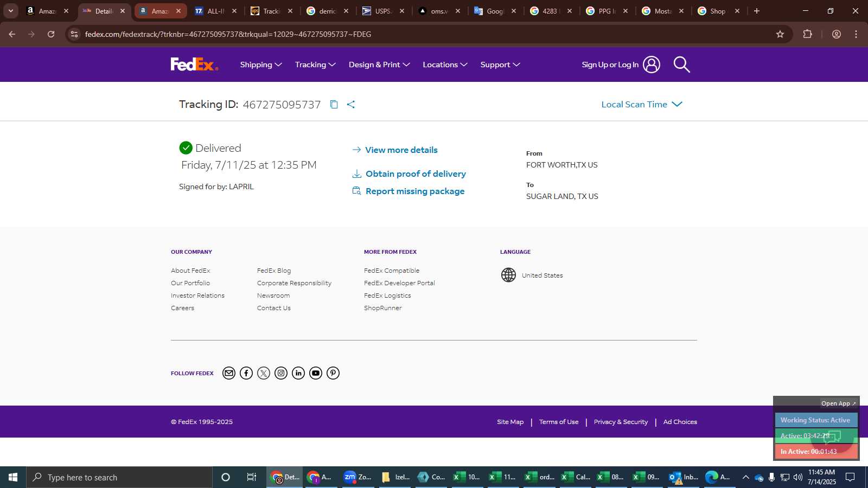Viewport: 868px width, 488px height.
Task: Open the ShopRunner link
Action: click(x=383, y=308)
